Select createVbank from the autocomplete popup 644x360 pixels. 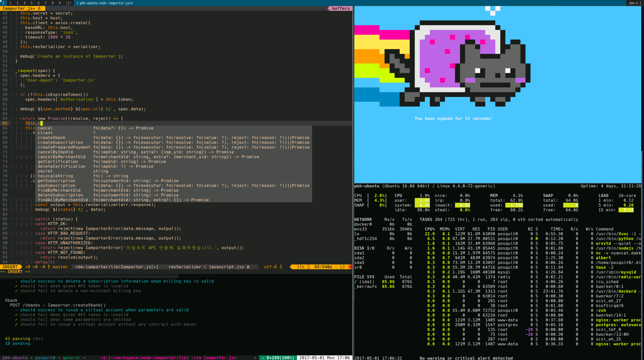point(51,138)
